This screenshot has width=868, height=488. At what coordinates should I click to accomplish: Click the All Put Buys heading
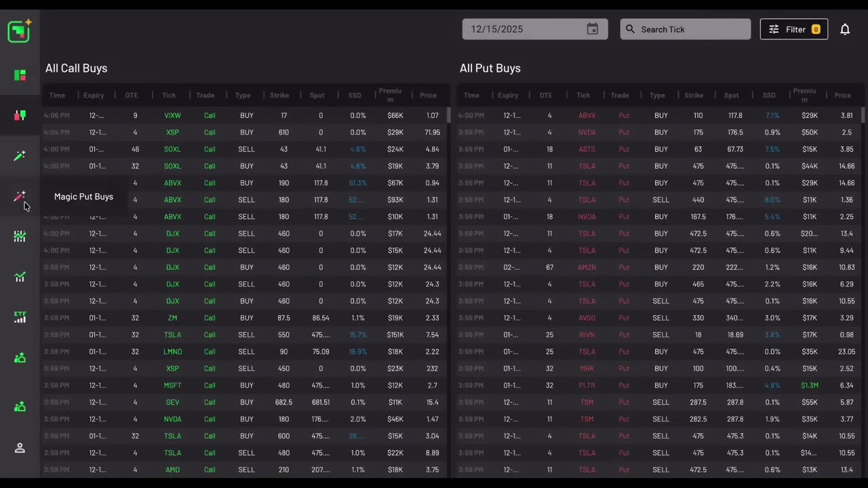(490, 68)
